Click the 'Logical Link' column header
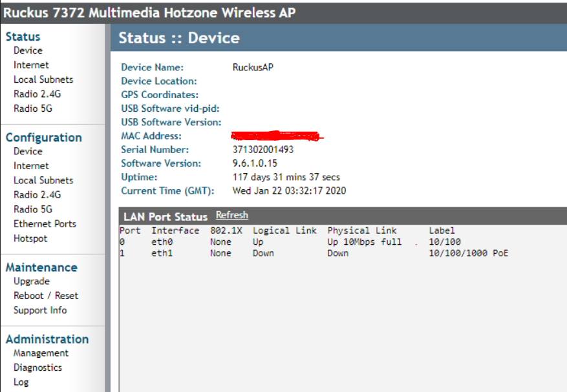The width and height of the screenshot is (567, 392). tap(284, 231)
